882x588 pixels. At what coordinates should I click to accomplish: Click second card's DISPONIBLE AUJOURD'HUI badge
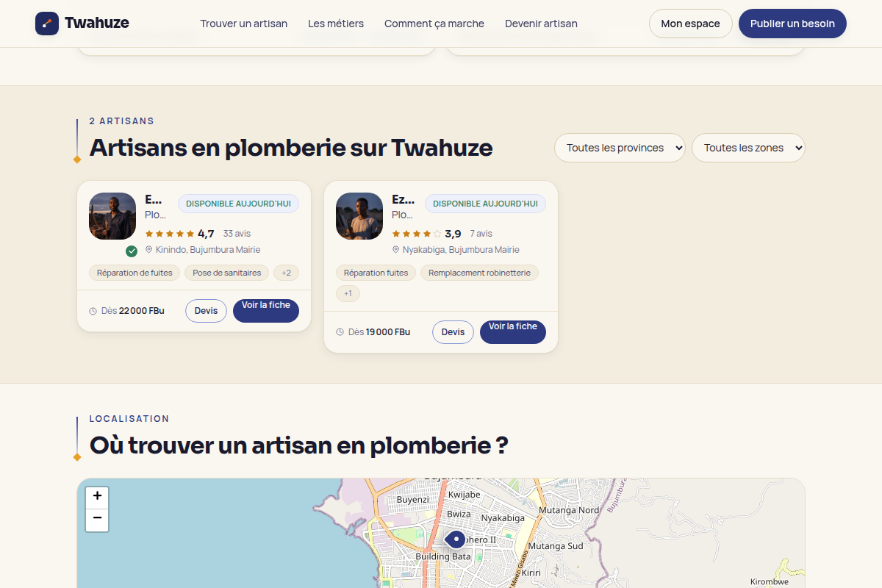coord(485,204)
